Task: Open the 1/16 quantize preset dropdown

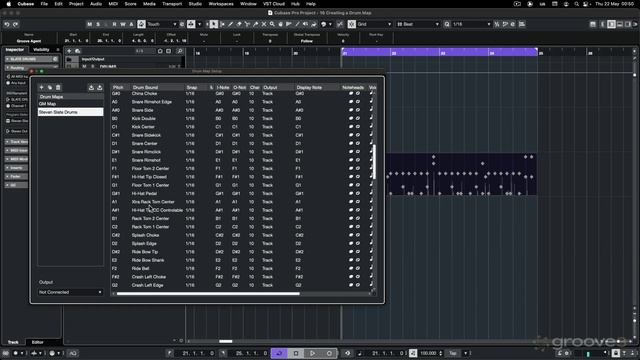Action: click(x=471, y=24)
